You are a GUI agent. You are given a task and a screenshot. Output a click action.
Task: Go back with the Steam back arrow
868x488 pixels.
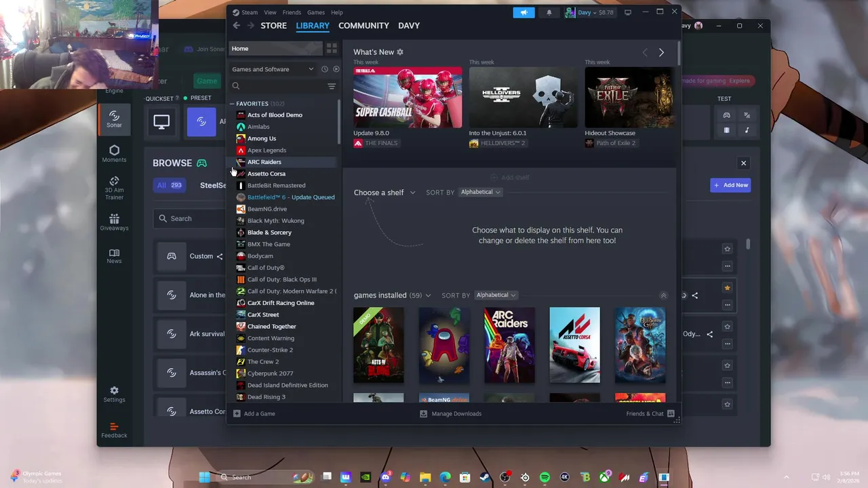tap(236, 26)
